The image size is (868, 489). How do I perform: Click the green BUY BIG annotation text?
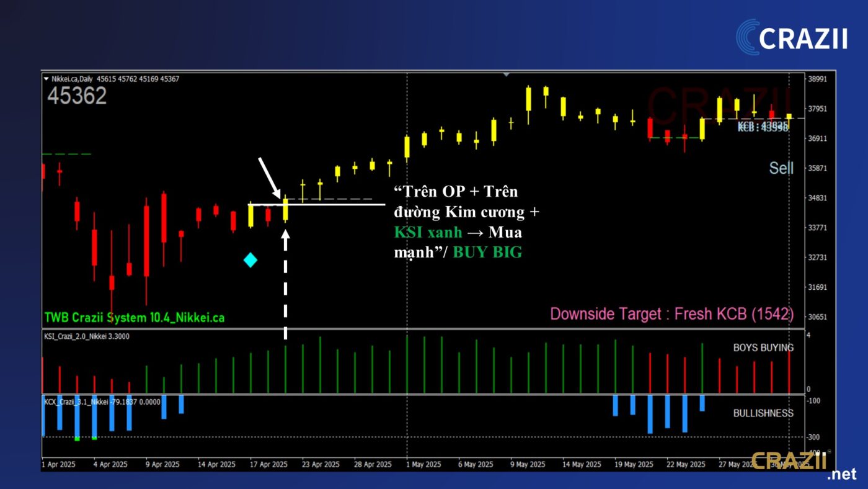pos(487,253)
